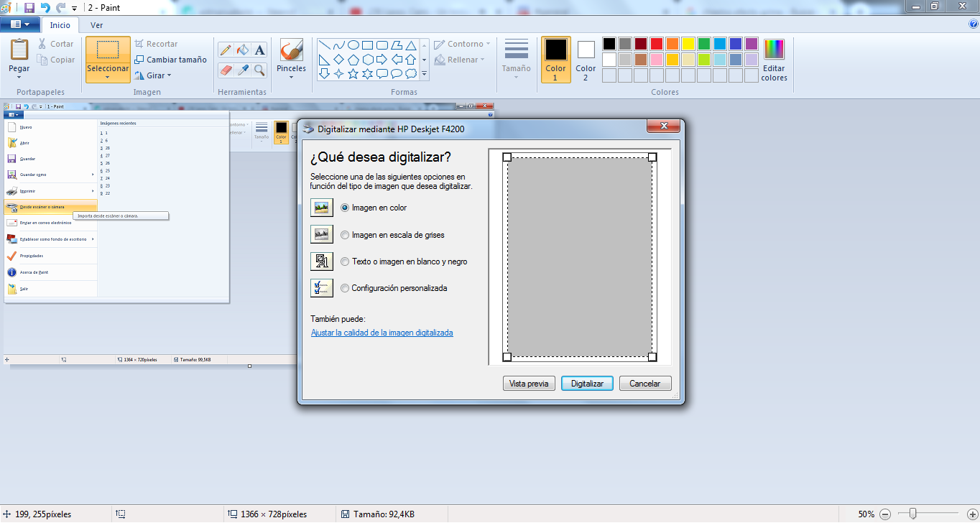The image size is (980, 523).
Task: Open the Contorno outline dropdown
Action: (462, 44)
